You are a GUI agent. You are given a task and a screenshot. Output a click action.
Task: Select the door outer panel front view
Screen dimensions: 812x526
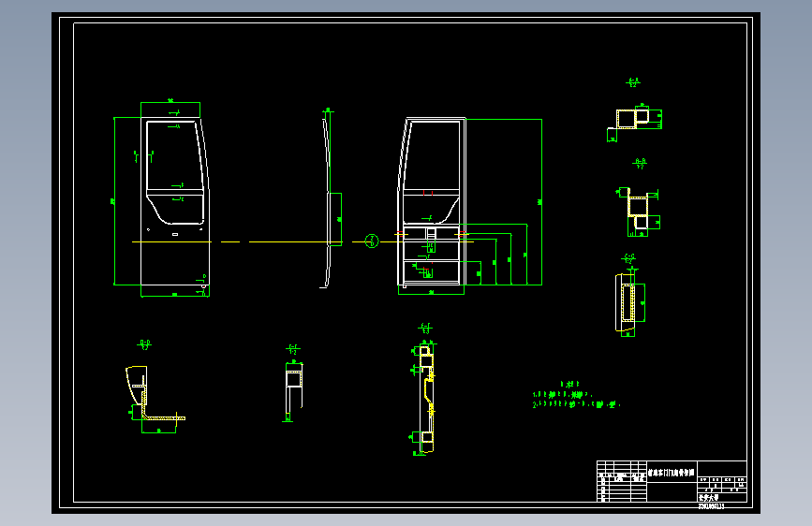pyautogui.click(x=175, y=201)
